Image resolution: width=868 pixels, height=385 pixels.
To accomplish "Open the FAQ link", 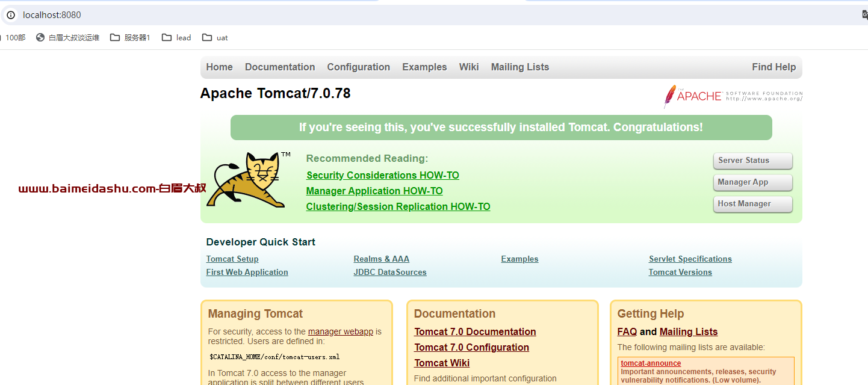I will (627, 331).
